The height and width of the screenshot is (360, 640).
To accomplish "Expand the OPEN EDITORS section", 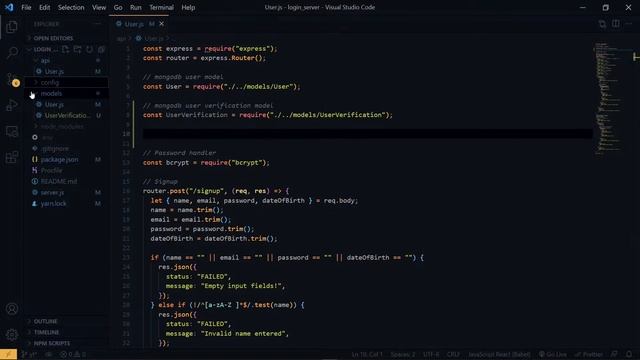I will [53, 38].
